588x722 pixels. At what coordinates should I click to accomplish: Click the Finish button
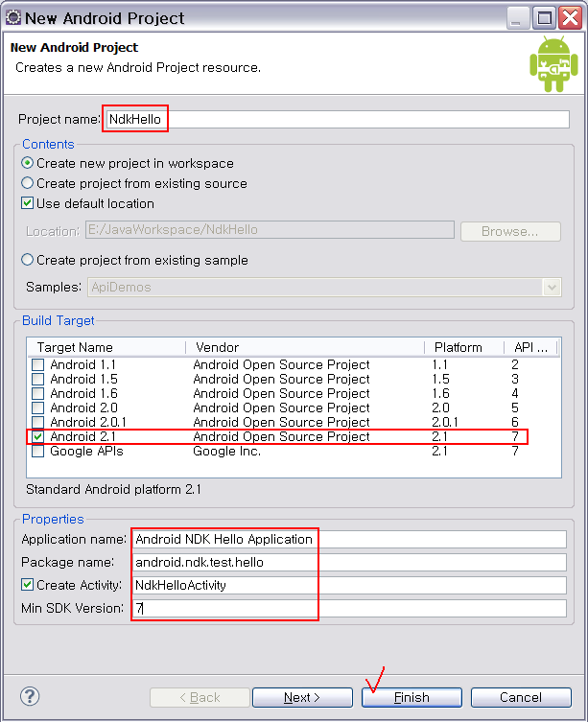pos(412,697)
